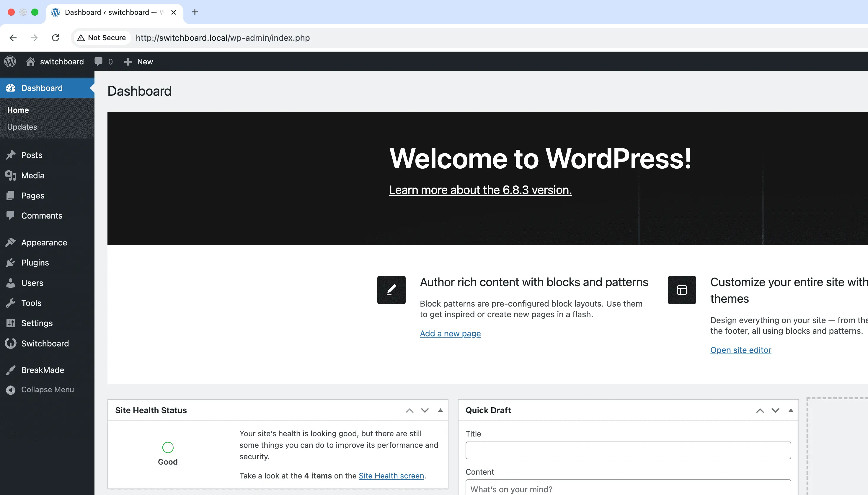This screenshot has height=495, width=868.
Task: Click the Quick Draft Title field
Action: tap(628, 450)
